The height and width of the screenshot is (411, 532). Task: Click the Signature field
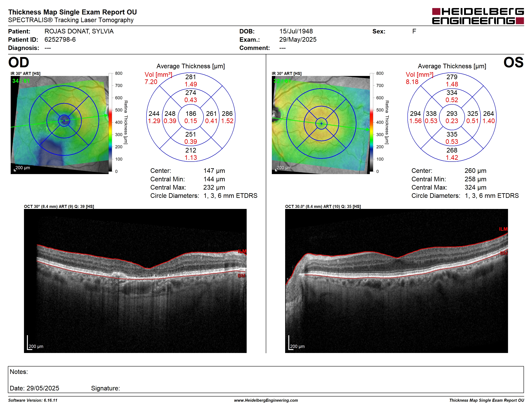105,388
